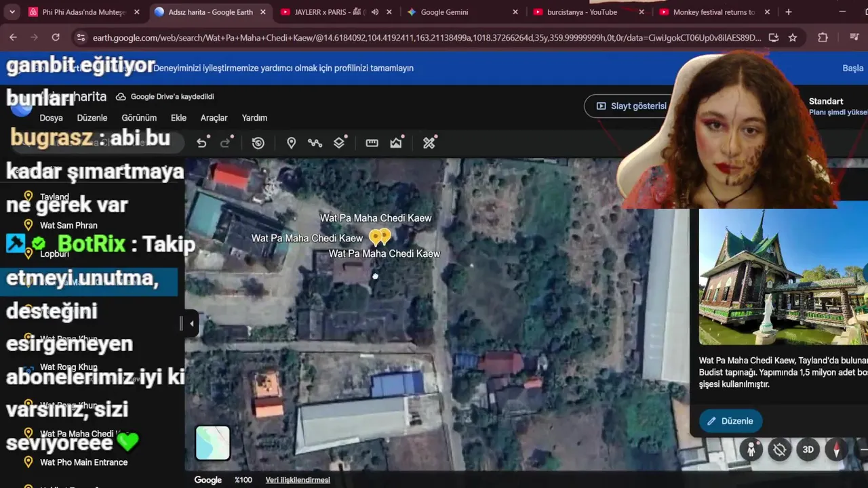The image size is (868, 488).
Task: Click Başla in the blue banner
Action: [852, 68]
